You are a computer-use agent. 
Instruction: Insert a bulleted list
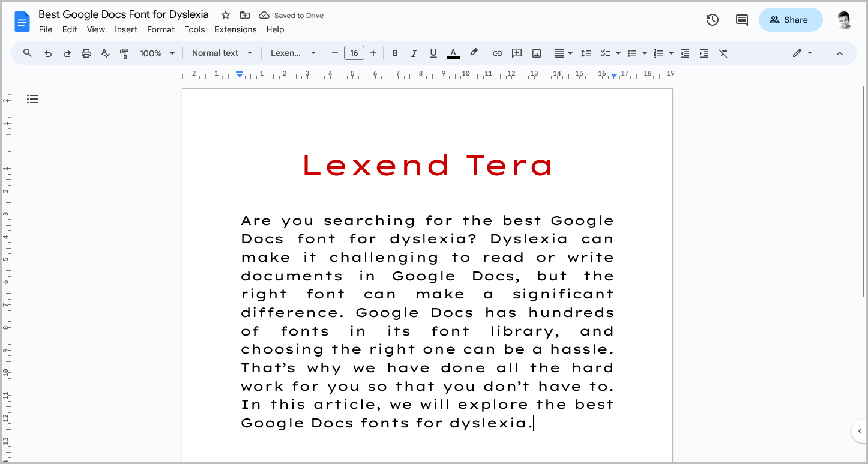[x=632, y=53]
